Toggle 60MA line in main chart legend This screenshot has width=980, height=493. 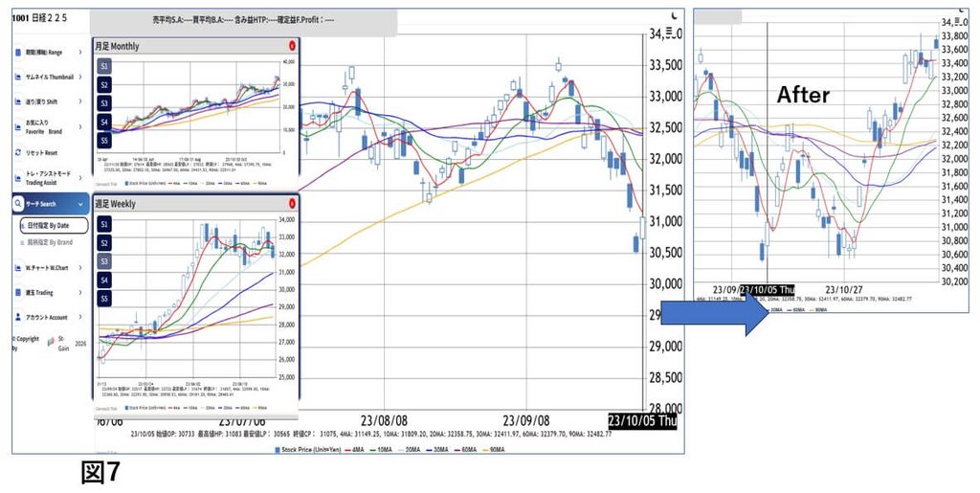(x=466, y=450)
